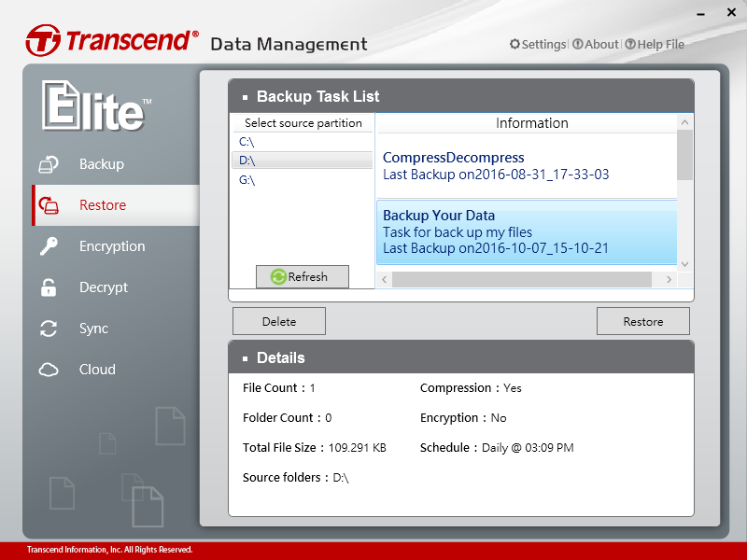Click the vertical scrollbar up arrow
The image size is (747, 560).
[685, 121]
